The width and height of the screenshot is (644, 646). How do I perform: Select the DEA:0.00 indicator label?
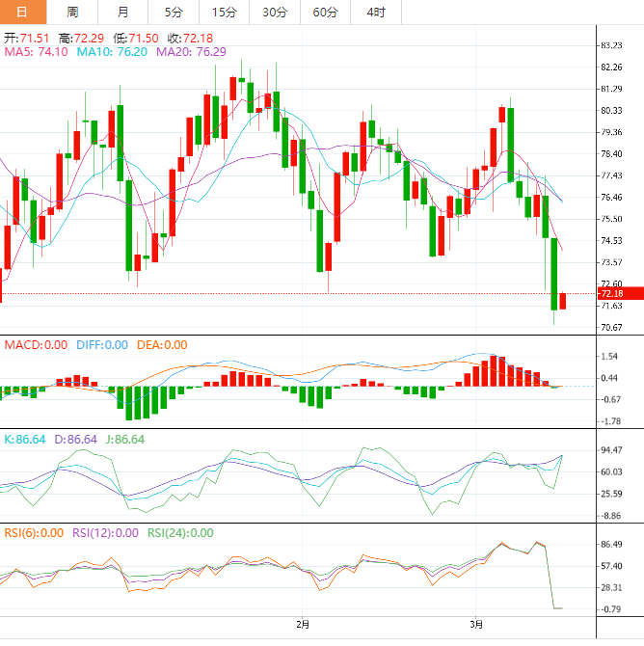[x=160, y=344]
